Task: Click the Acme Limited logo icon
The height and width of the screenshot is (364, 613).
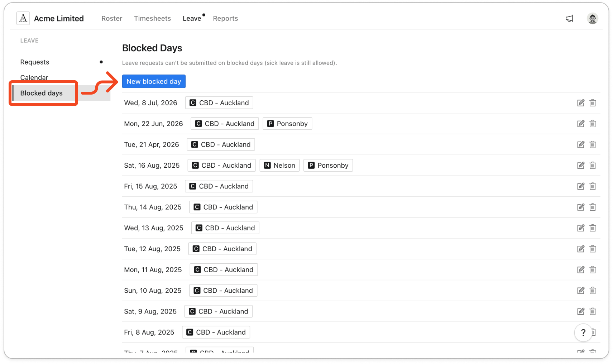Action: [x=23, y=18]
